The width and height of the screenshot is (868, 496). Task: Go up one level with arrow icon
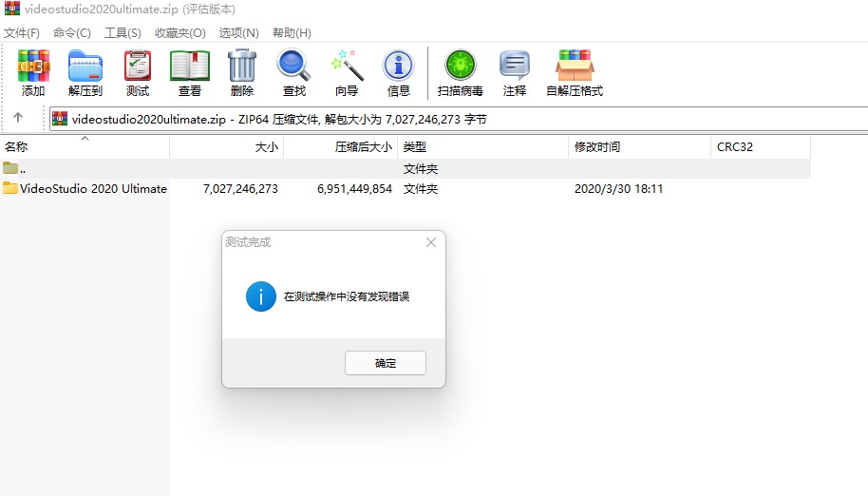[18, 118]
